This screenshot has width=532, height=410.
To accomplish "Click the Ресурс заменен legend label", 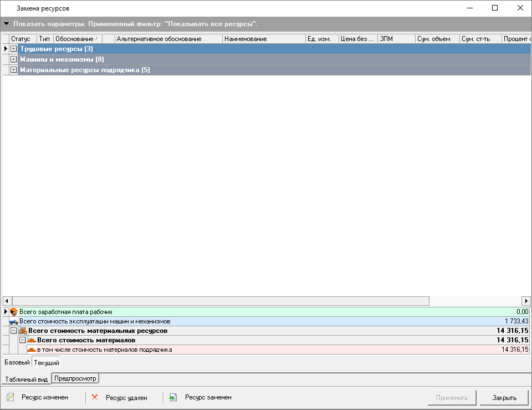I will [208, 397].
